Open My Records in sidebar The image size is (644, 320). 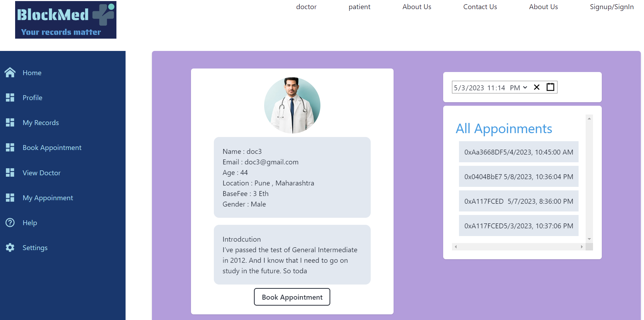(41, 123)
